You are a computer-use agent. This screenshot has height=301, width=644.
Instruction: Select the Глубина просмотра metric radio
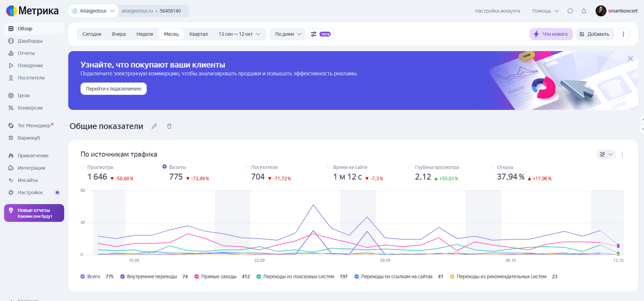(x=411, y=167)
